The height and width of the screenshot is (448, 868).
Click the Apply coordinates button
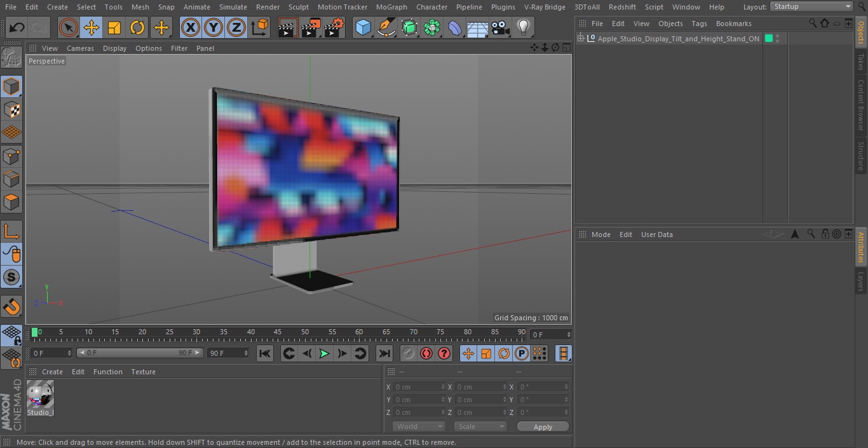[x=543, y=427]
